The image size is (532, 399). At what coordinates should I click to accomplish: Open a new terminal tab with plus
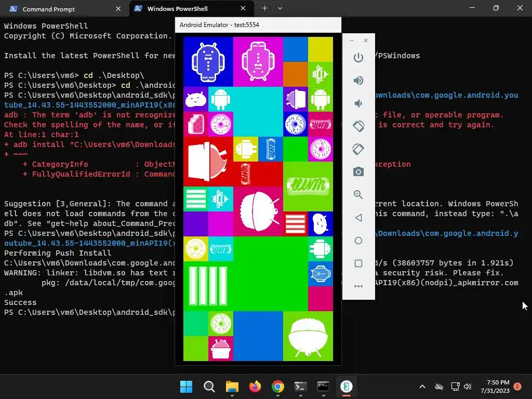(x=264, y=8)
